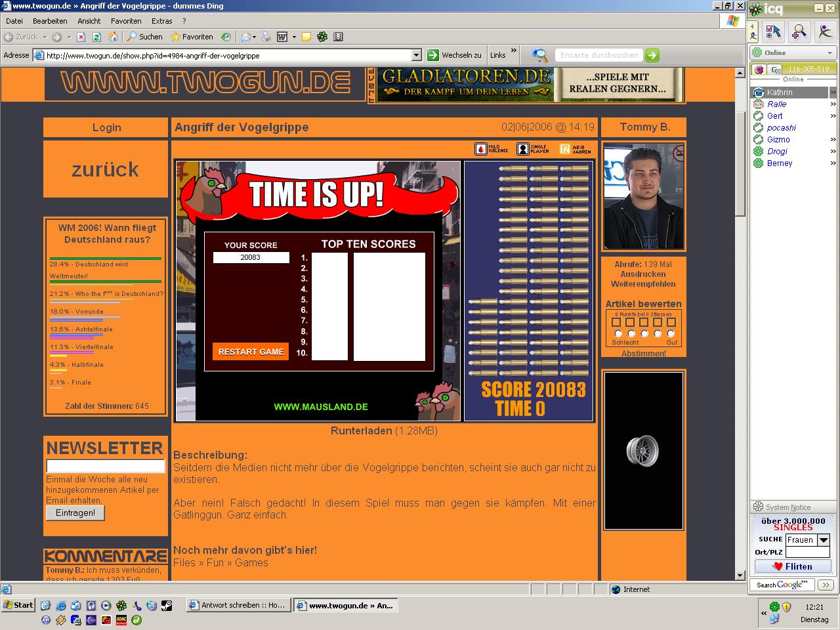Click the Print icon in toolbar
Screen dimensions: 840x630
click(266, 37)
